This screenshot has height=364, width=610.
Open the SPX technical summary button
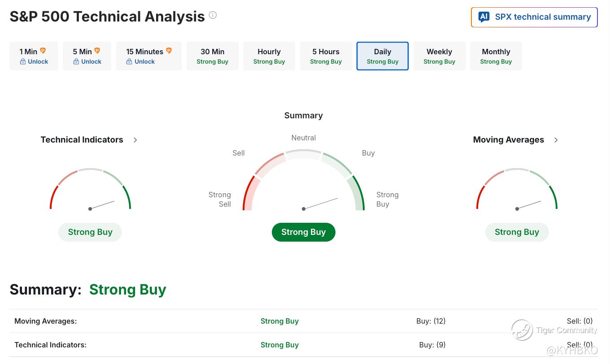click(x=534, y=17)
